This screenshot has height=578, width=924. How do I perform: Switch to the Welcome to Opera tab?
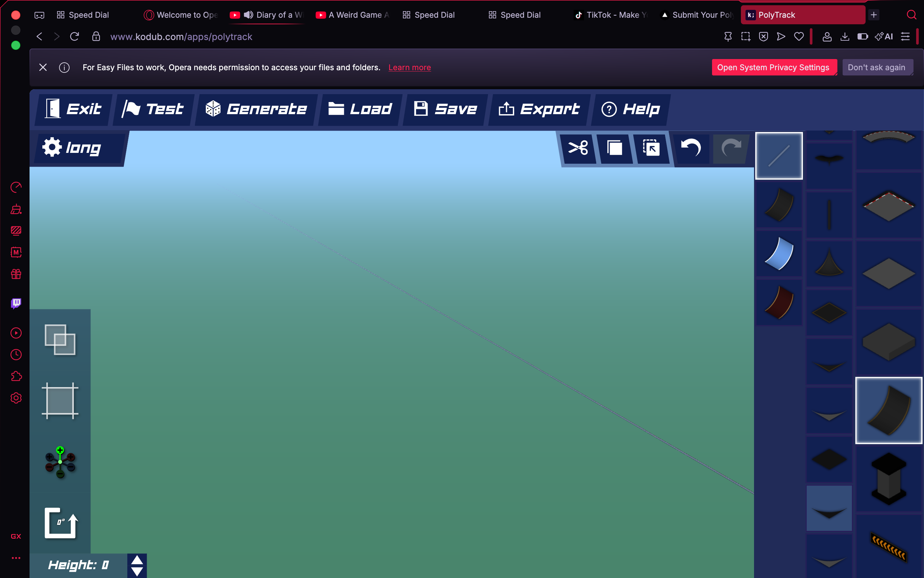181,15
